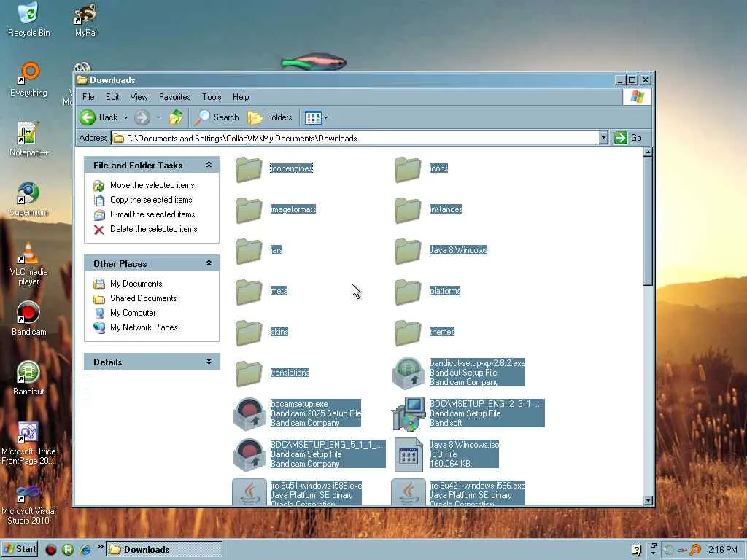Select the bdcamsetup.exe file icon
The height and width of the screenshot is (560, 747).
click(x=249, y=414)
